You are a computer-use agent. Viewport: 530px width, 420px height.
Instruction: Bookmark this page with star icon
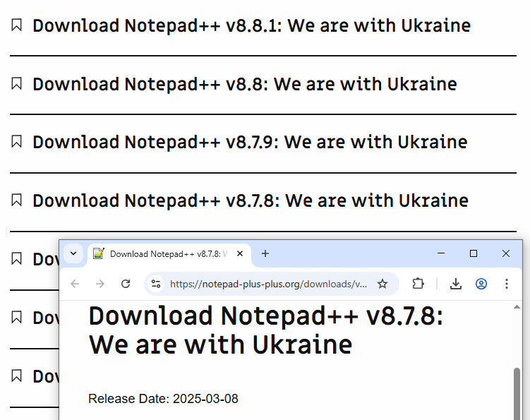point(383,284)
